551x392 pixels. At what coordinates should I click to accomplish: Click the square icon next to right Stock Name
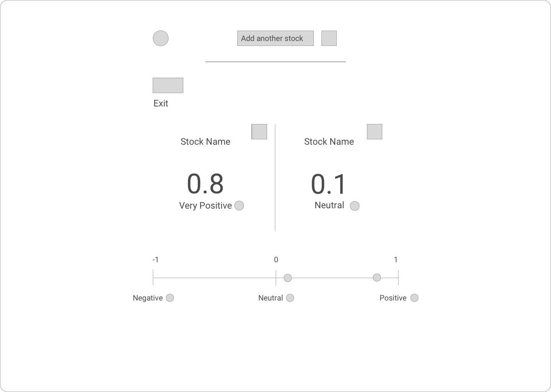click(x=375, y=132)
